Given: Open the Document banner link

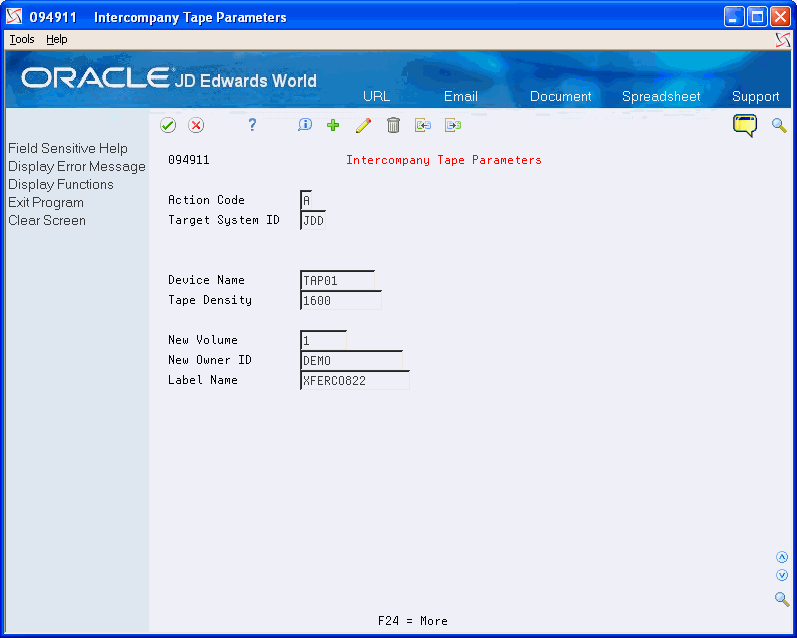Looking at the screenshot, I should click(561, 97).
